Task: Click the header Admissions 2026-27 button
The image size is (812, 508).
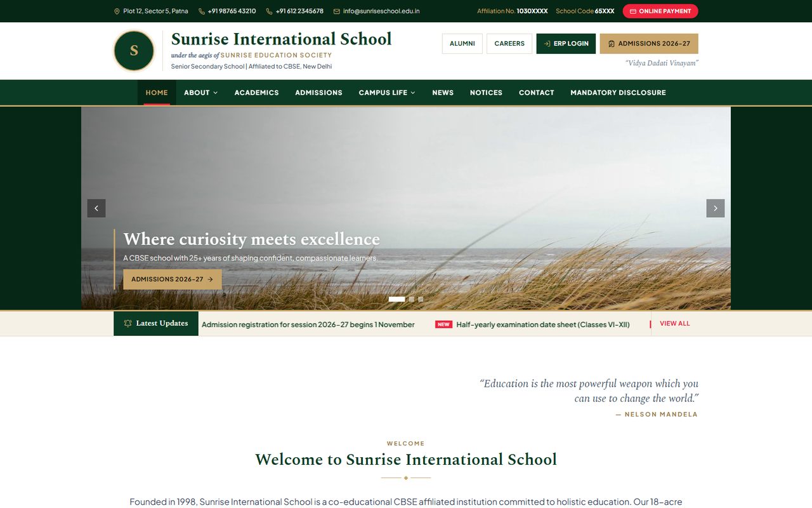Action: (649, 44)
